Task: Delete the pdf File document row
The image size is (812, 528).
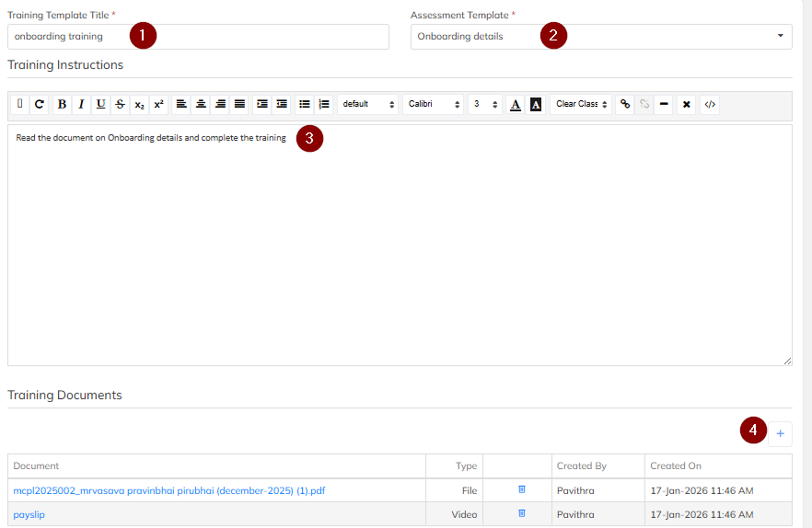Action: click(522, 489)
